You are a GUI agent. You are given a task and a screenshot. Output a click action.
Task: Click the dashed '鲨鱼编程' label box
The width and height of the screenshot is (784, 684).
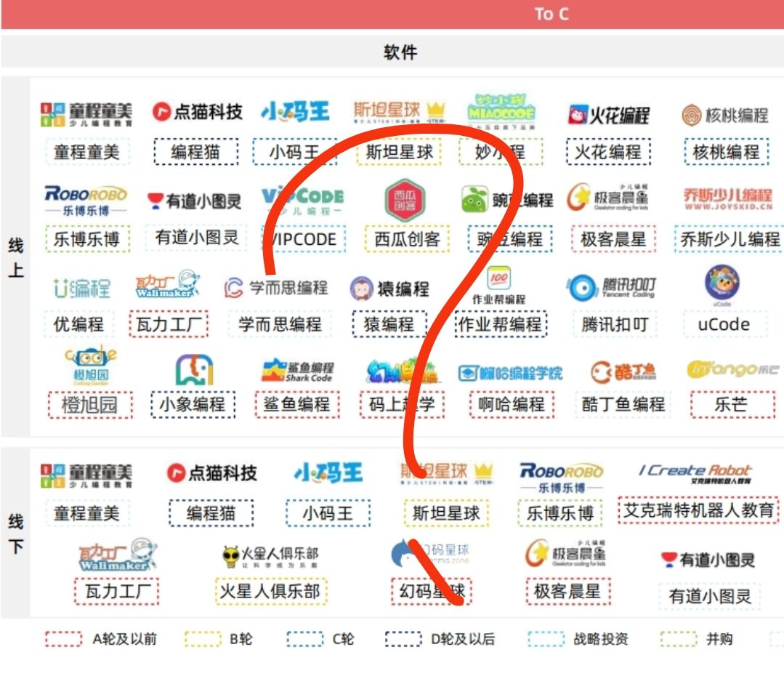tap(297, 404)
